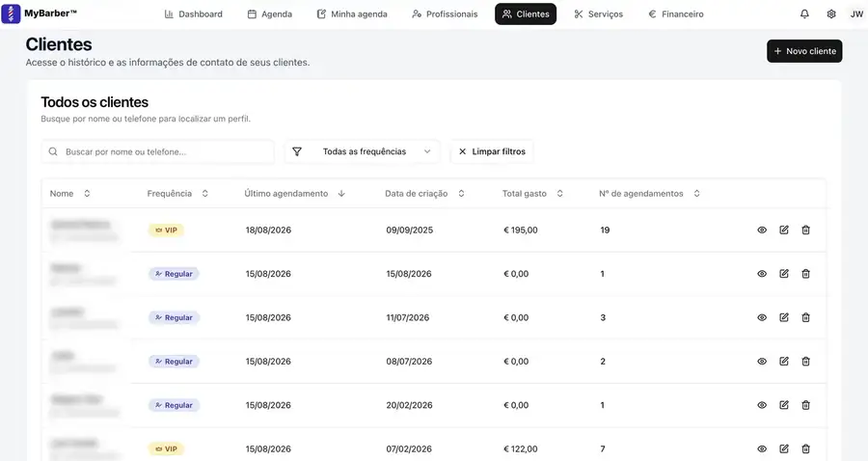Screen dimensions: 868x461
Task: Edit client created 07/02/2026
Action: pos(784,448)
